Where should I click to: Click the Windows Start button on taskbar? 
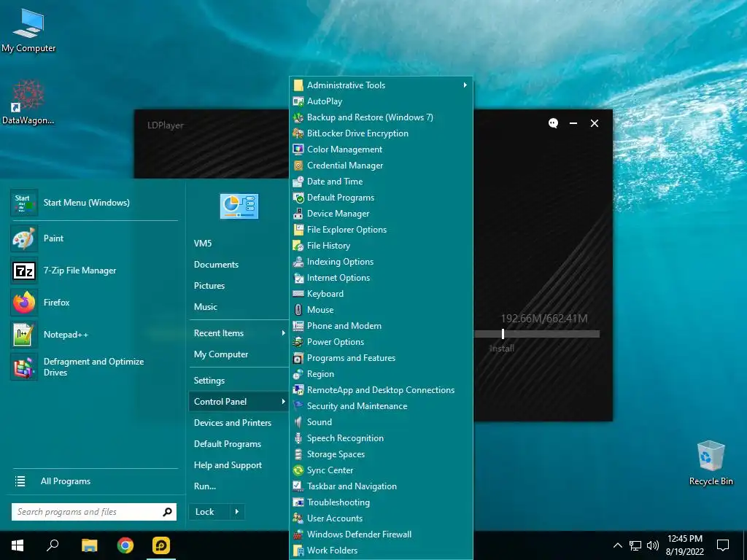[x=18, y=545]
